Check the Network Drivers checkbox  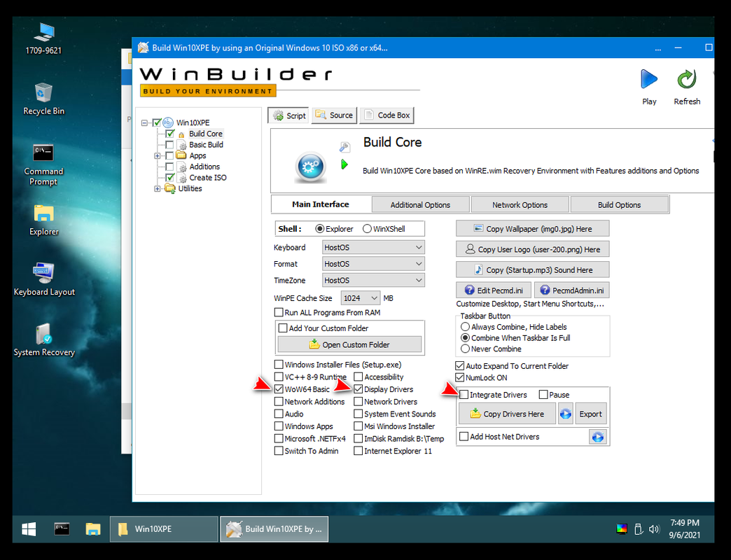tap(358, 401)
